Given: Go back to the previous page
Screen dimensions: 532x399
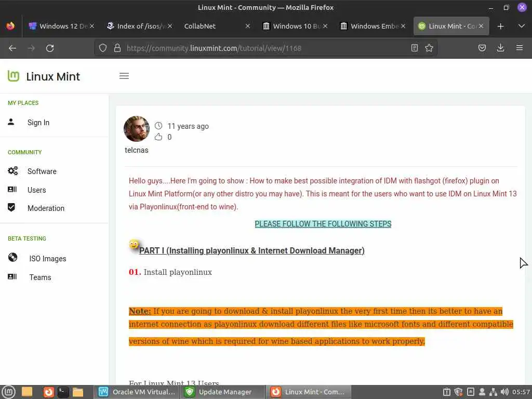Looking at the screenshot, I should pos(12,48).
